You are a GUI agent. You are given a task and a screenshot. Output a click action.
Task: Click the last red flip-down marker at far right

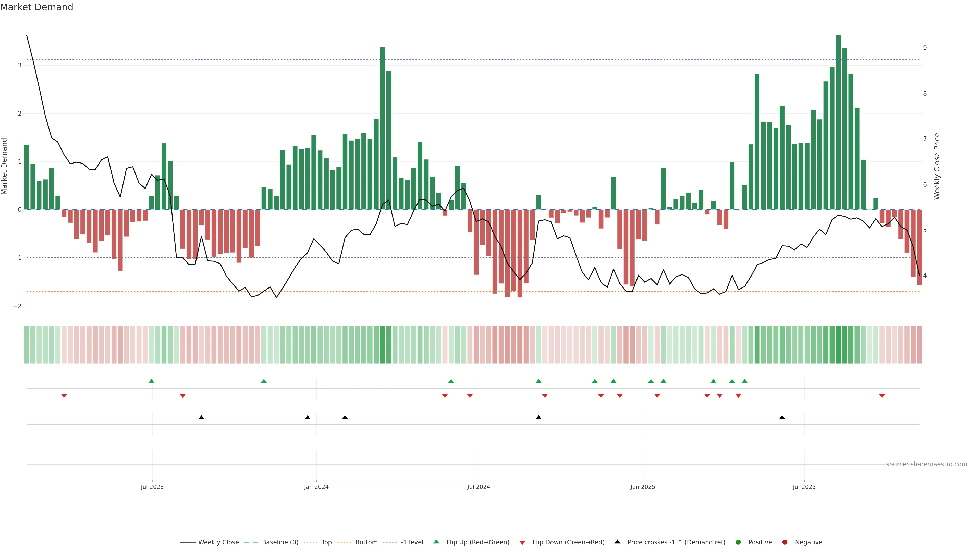coord(882,396)
